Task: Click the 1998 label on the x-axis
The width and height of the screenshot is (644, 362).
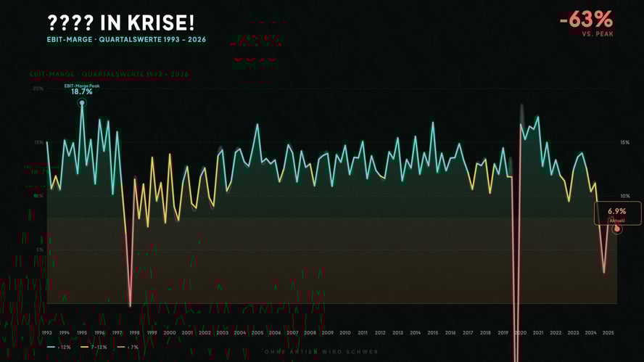Action: click(134, 333)
